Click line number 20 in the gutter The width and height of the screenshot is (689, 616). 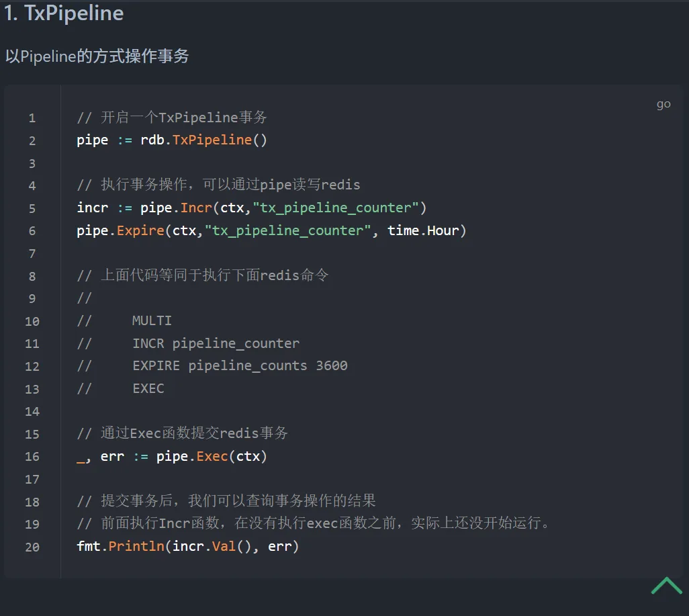[32, 547]
